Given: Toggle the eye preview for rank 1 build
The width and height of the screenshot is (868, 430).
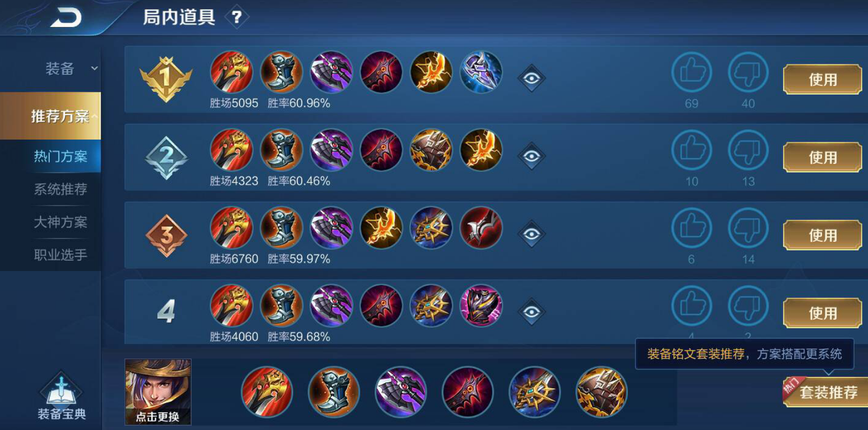Looking at the screenshot, I should (x=532, y=79).
